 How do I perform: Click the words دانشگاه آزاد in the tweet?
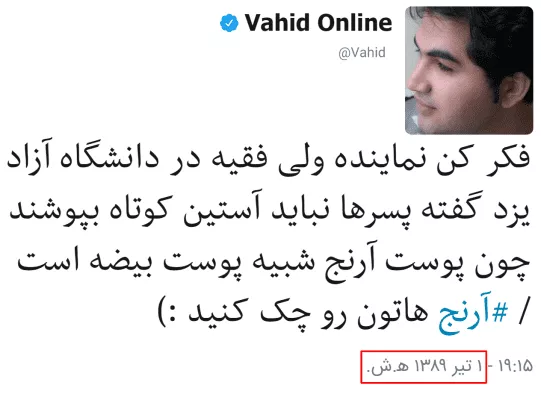83,158
